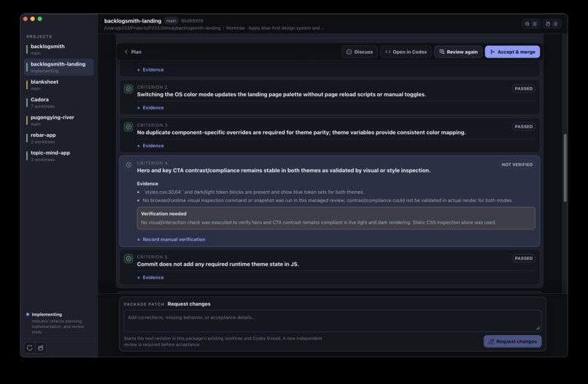Click the text area resize grip
This screenshot has width=588, height=384.
point(538,328)
